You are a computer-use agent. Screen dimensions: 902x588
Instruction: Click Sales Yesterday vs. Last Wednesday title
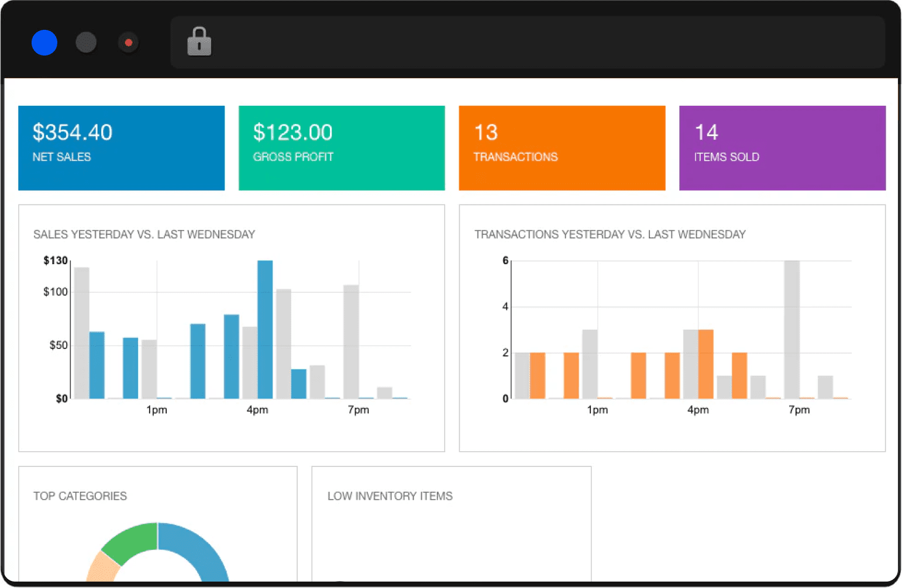tap(144, 234)
